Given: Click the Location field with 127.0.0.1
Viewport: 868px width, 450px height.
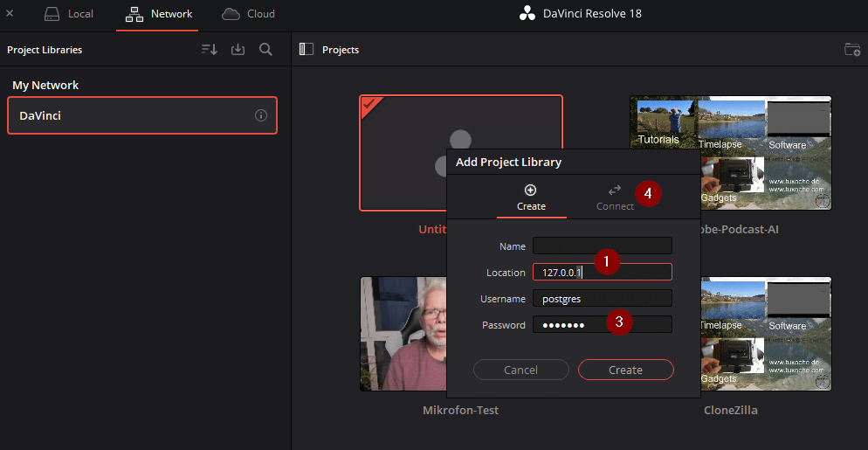Looking at the screenshot, I should (603, 272).
